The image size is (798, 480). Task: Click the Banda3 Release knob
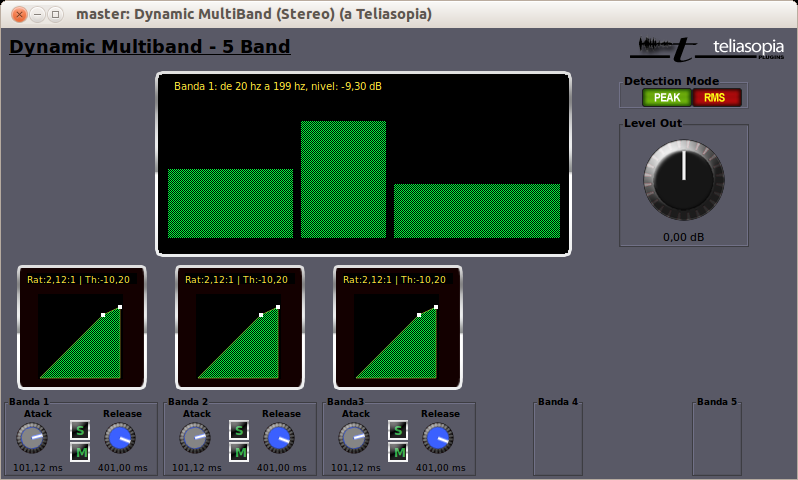pos(438,438)
